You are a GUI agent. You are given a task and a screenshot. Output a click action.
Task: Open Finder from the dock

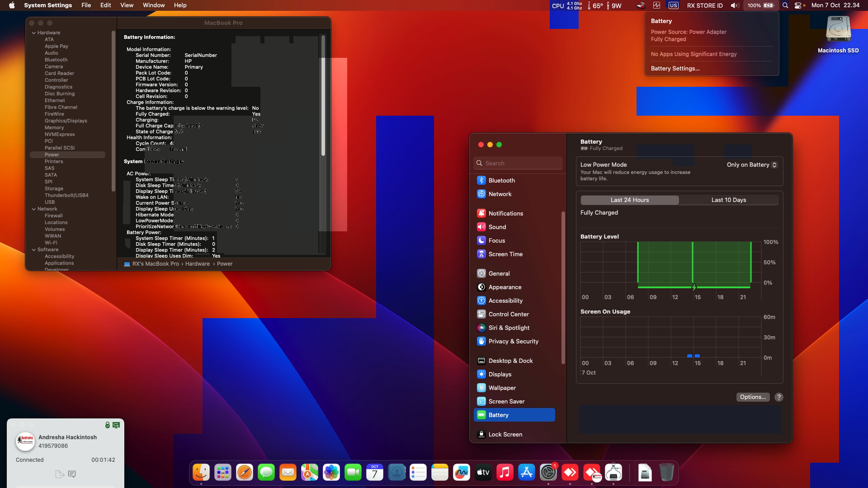[x=201, y=473]
